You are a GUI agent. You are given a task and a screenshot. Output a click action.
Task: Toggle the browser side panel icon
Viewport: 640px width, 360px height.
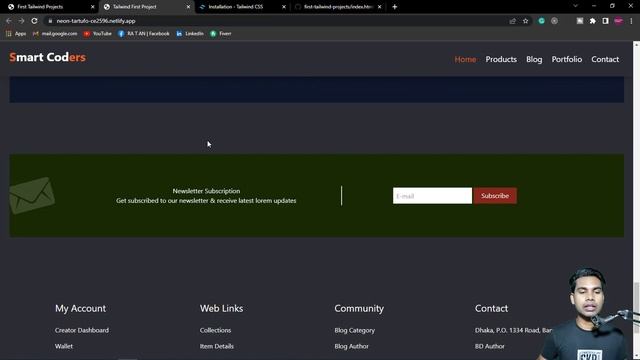coord(605,21)
